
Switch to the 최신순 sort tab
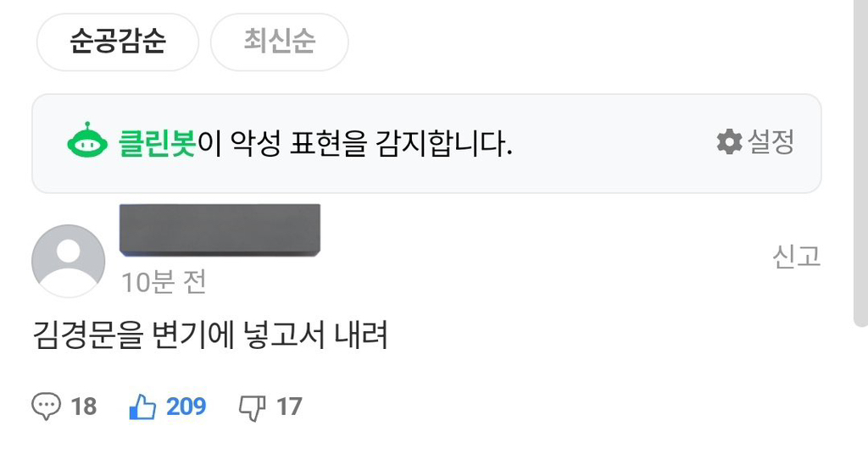(280, 42)
